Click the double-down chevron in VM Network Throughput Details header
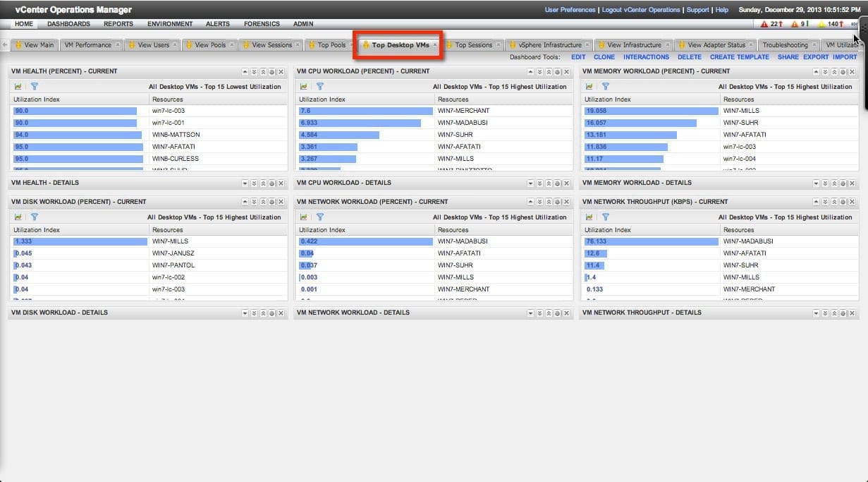 pos(825,313)
